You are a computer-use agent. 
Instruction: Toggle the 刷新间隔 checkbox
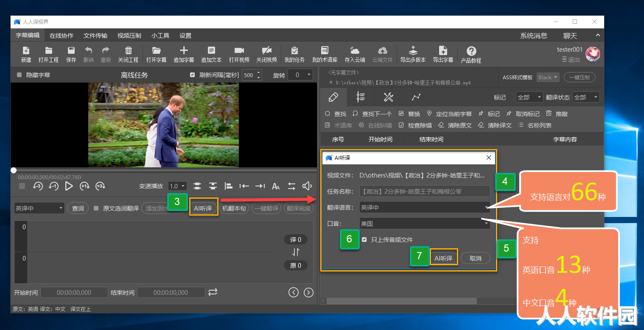coord(193,75)
